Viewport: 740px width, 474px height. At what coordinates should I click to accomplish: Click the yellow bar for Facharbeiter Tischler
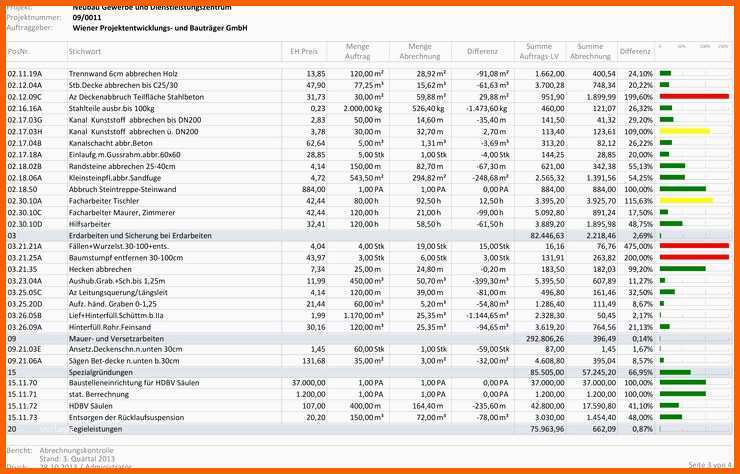coord(686,201)
